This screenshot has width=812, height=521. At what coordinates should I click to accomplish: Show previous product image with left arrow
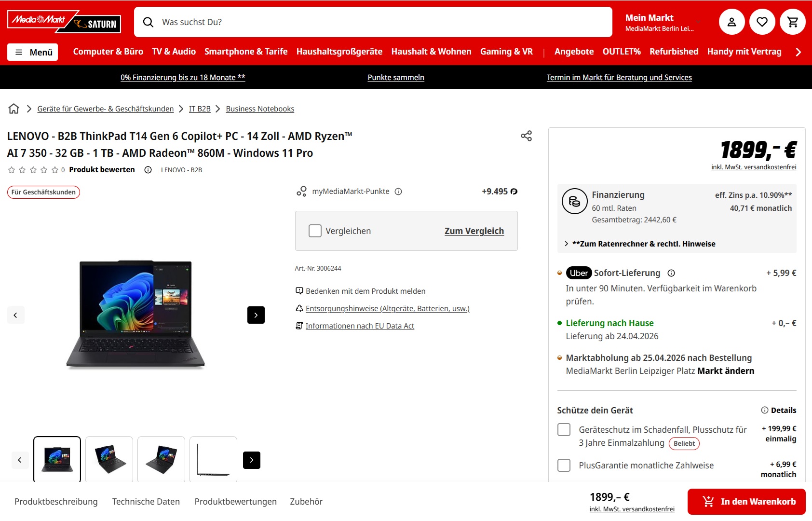[x=15, y=315]
